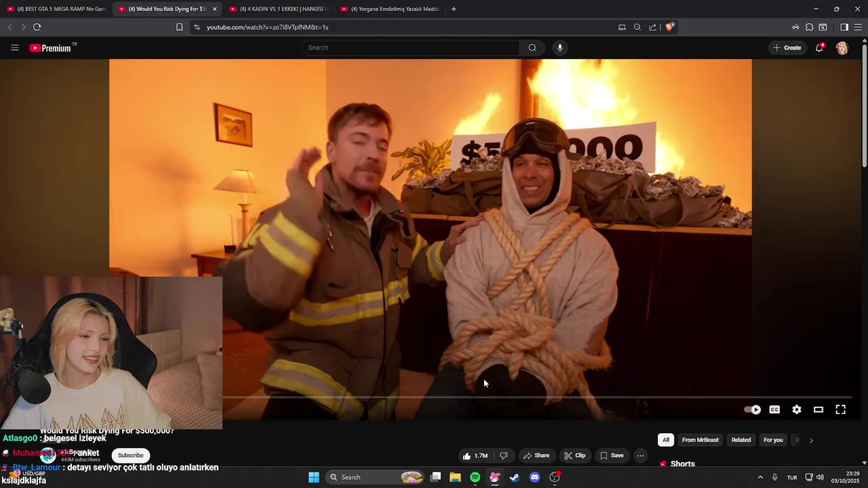
Task: Open the Windows Start menu
Action: (314, 477)
